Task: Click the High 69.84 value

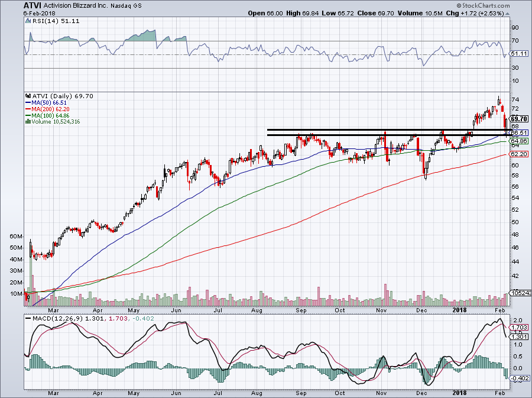Action: [x=302, y=13]
